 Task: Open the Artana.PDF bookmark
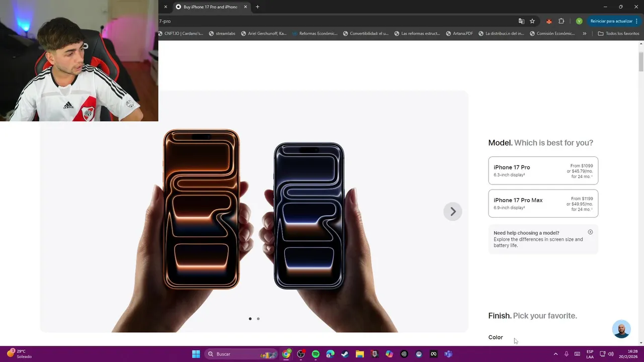click(459, 34)
